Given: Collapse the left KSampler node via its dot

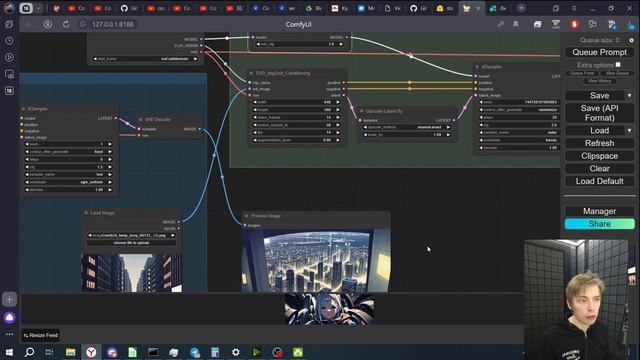Looking at the screenshot, I should [23, 109].
